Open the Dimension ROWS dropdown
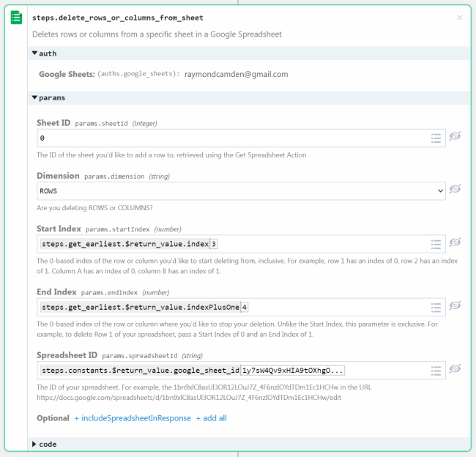The height and width of the screenshot is (457, 476). coord(240,190)
